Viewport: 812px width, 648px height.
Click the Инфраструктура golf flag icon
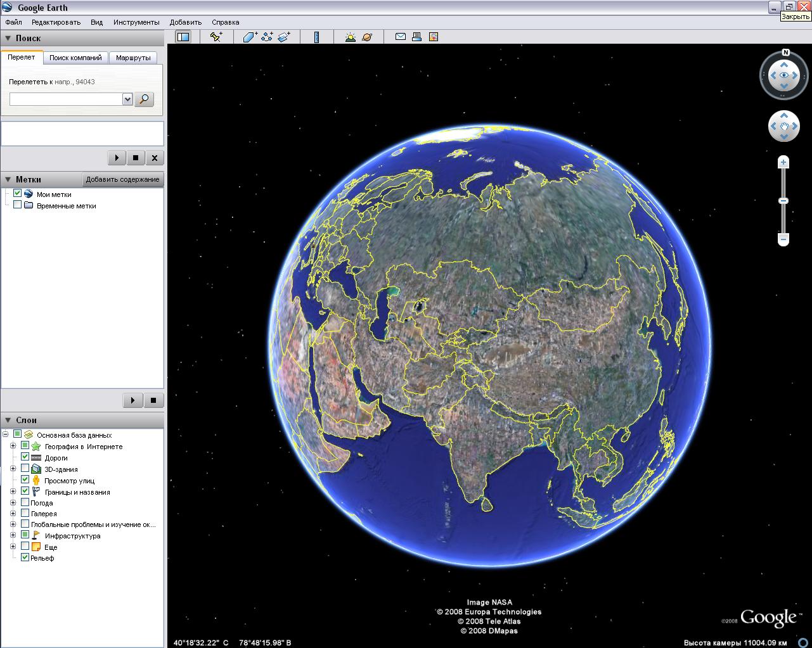pyautogui.click(x=35, y=535)
